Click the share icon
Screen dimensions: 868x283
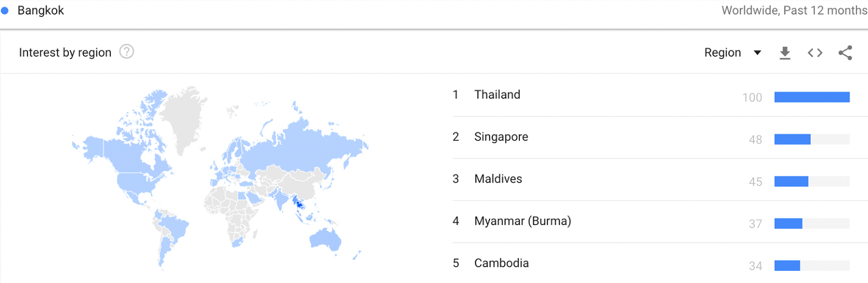click(845, 53)
